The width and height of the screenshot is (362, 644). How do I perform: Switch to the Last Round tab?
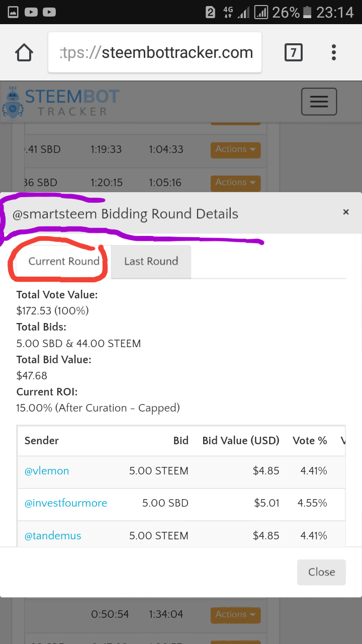[x=151, y=262]
